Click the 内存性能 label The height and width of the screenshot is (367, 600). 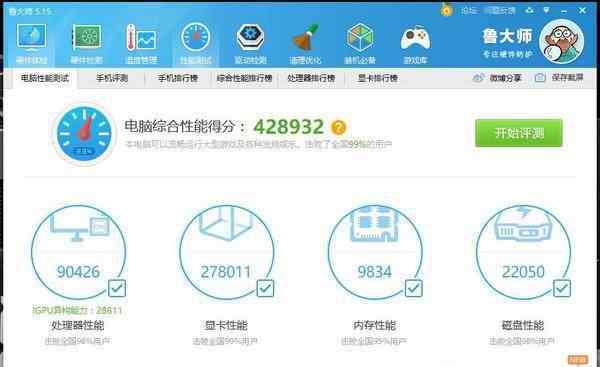375,326
